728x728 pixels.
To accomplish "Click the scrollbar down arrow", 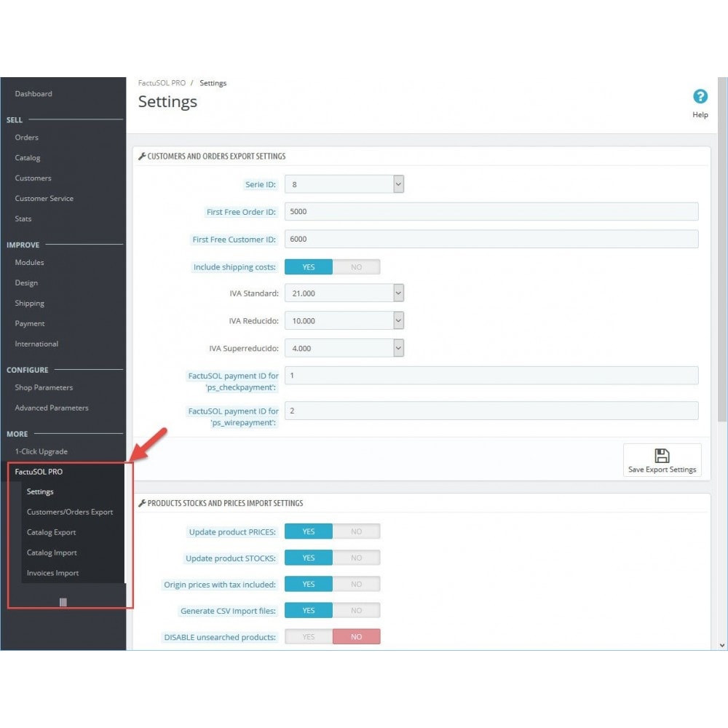I will pos(722,645).
